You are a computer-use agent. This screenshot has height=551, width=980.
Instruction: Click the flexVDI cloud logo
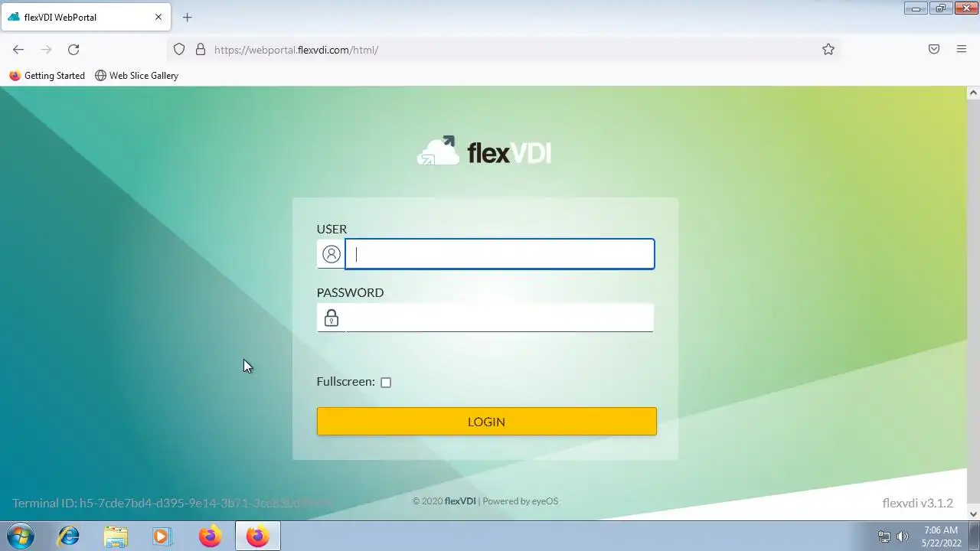[x=484, y=151]
